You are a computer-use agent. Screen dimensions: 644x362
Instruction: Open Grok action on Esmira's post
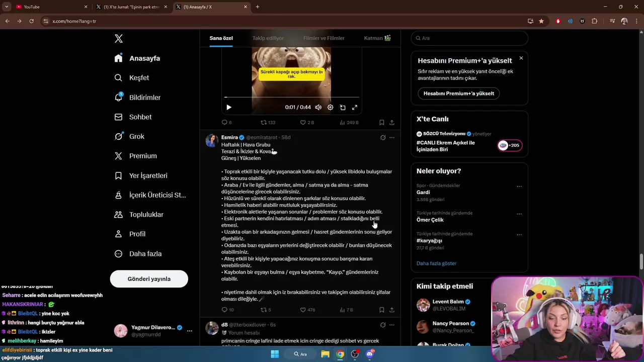coord(383,138)
